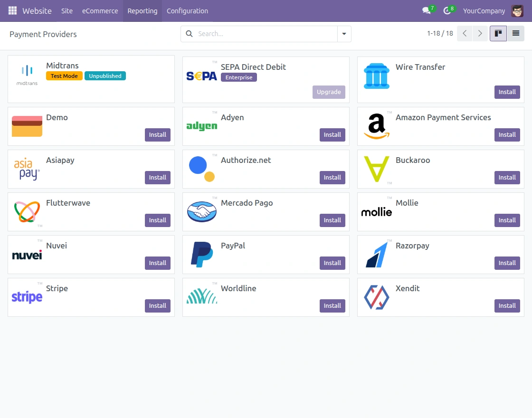Click the Worldline logo
Screen dimensions: 532x418
pyautogui.click(x=202, y=296)
